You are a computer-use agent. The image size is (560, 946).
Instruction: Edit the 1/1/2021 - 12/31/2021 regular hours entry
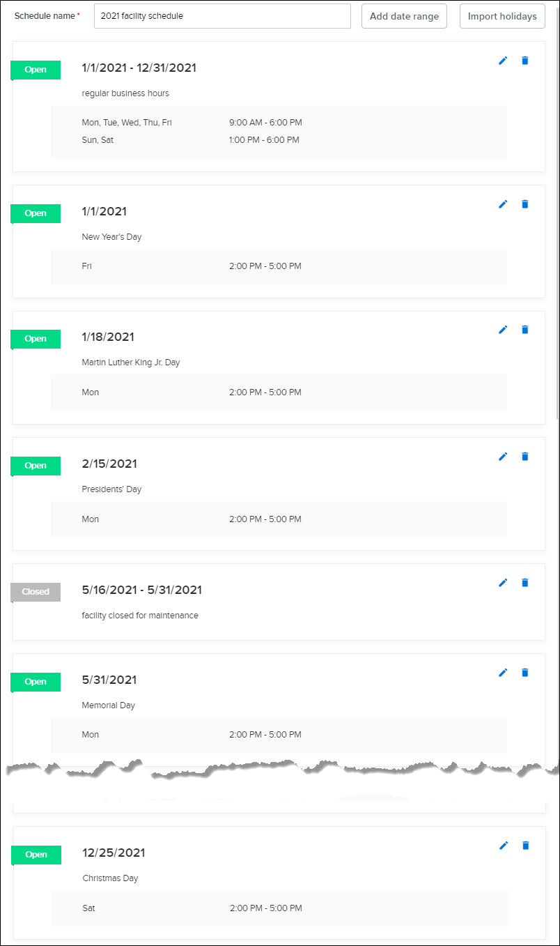(504, 61)
